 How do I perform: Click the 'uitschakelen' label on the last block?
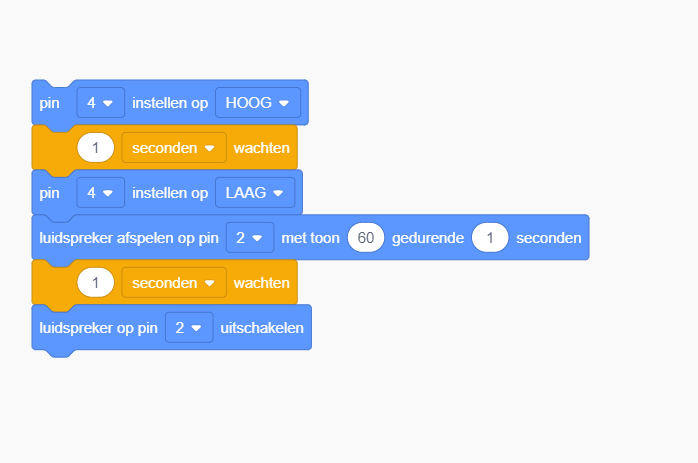[x=261, y=327]
